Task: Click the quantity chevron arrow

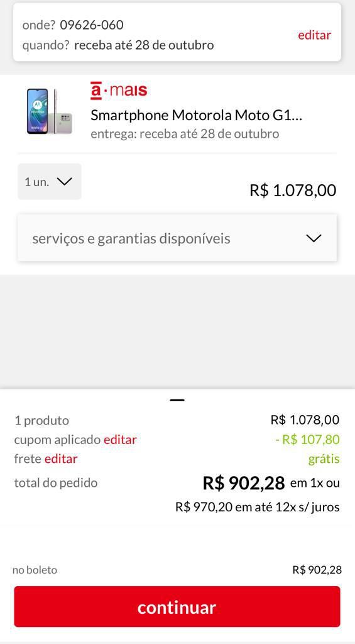Action: pyautogui.click(x=65, y=182)
